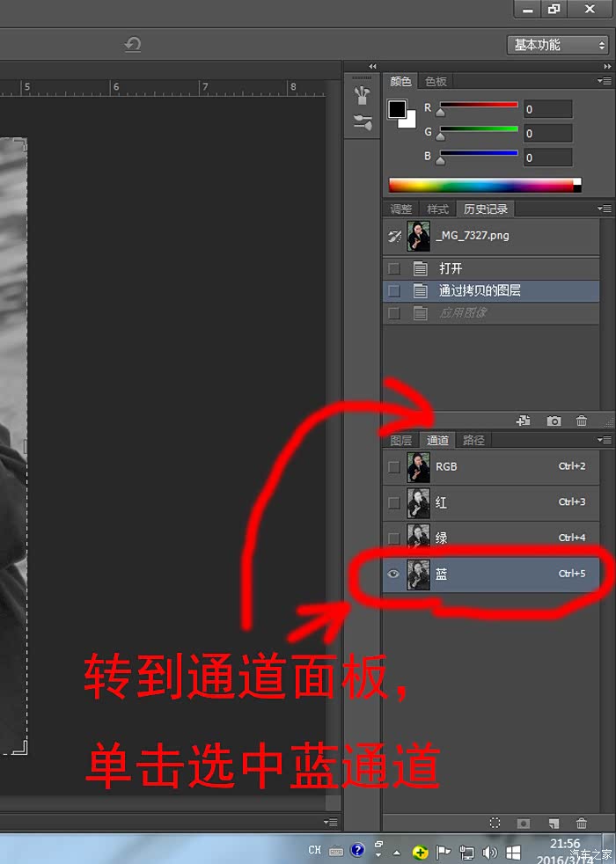The image size is (616, 864).
Task: Open the status bar flyout menu under canvas
Action: (331, 822)
